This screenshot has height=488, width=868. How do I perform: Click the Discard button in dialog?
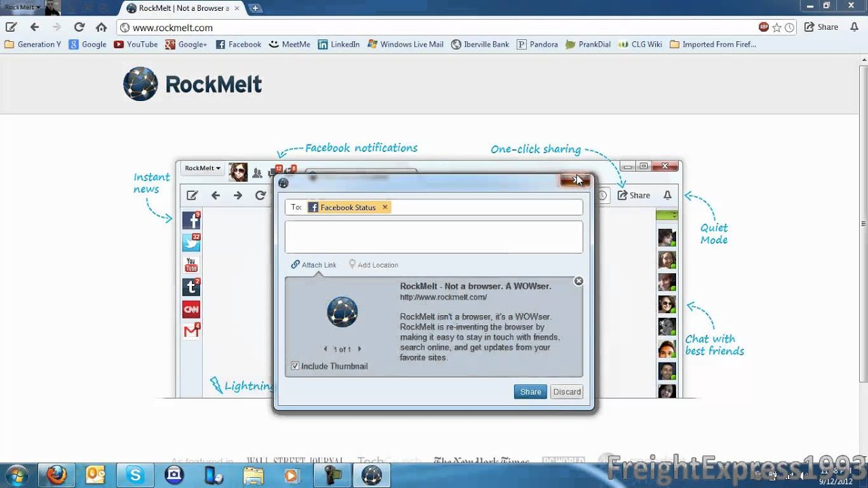tap(567, 392)
